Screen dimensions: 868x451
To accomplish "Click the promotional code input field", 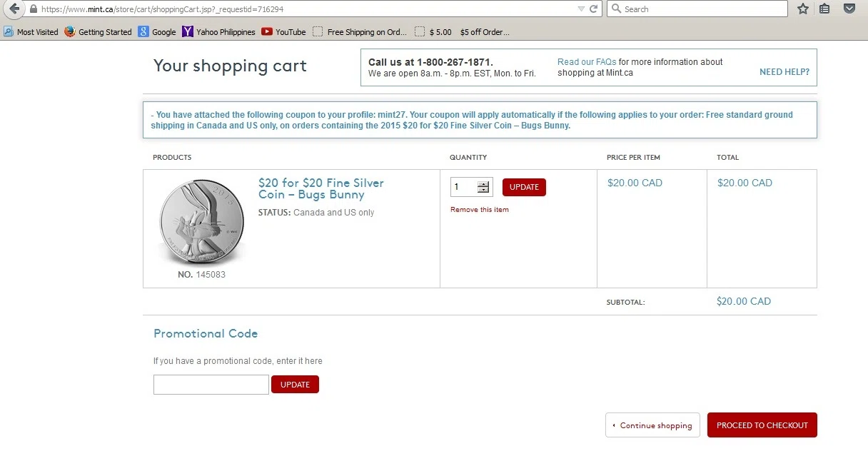I will [x=211, y=385].
